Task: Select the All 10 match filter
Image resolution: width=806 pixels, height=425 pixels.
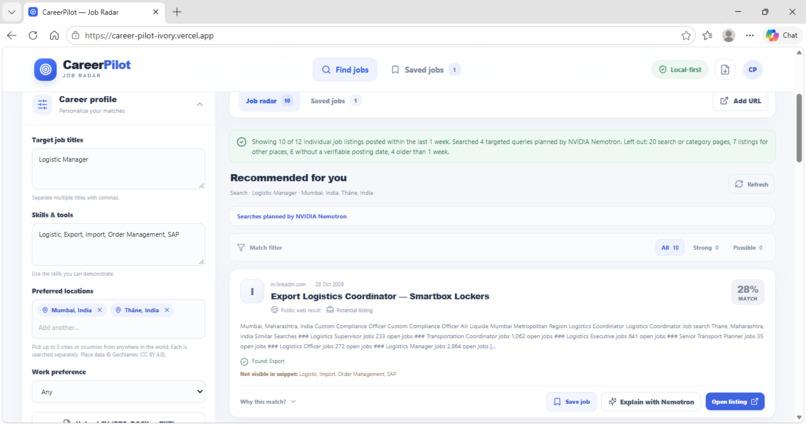Action: pyautogui.click(x=670, y=248)
